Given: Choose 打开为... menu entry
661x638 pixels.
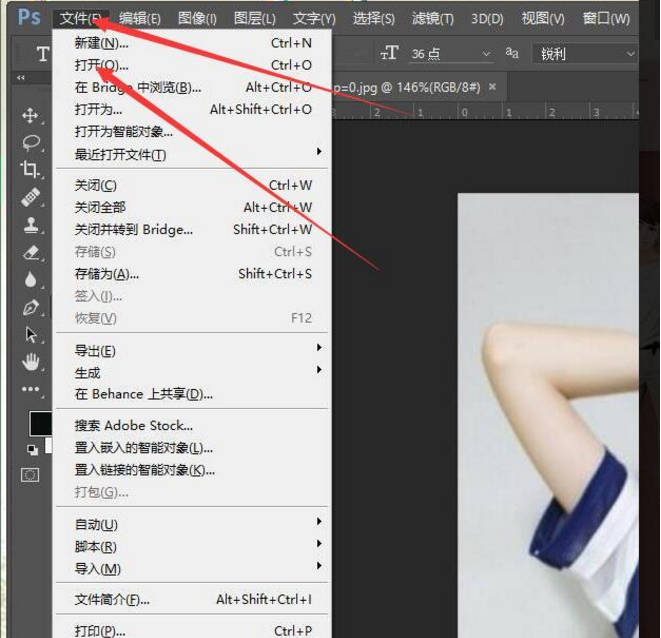Looking at the screenshot, I should [x=192, y=109].
